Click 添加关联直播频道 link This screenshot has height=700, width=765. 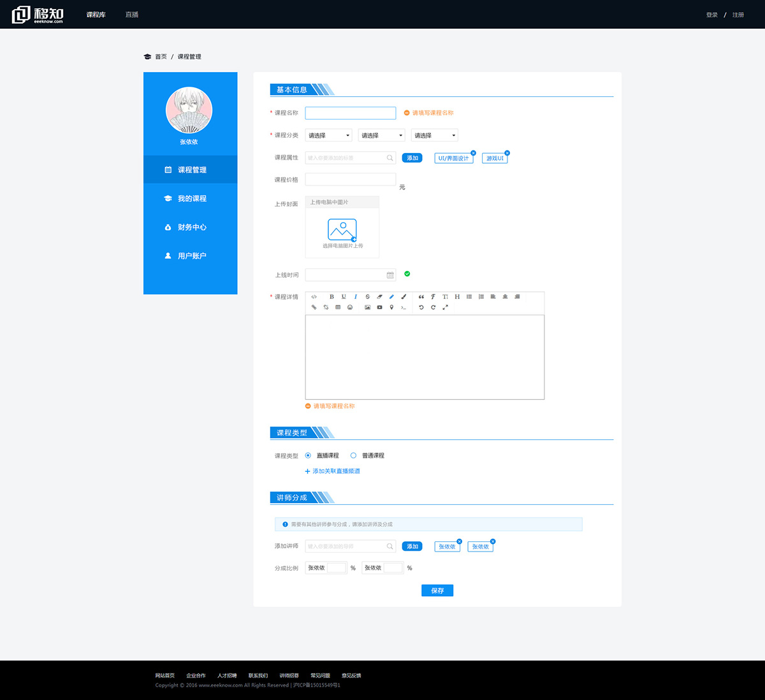333,471
